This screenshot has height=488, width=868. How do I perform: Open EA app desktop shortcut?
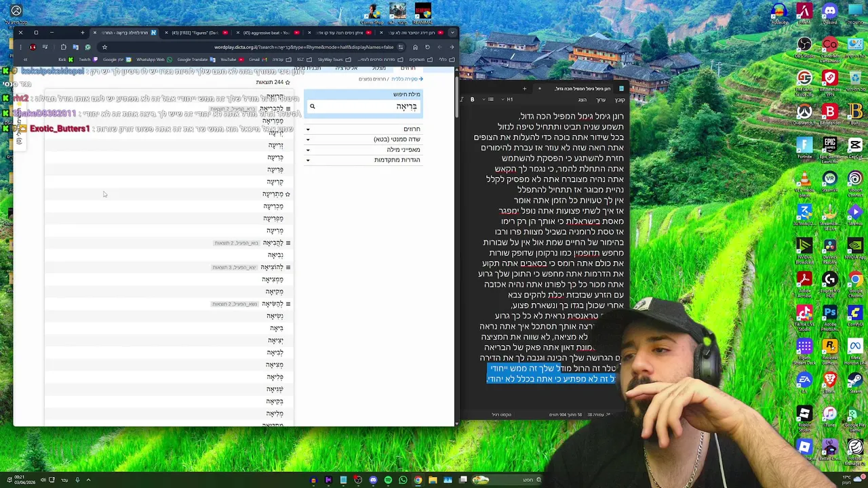pyautogui.click(x=804, y=380)
